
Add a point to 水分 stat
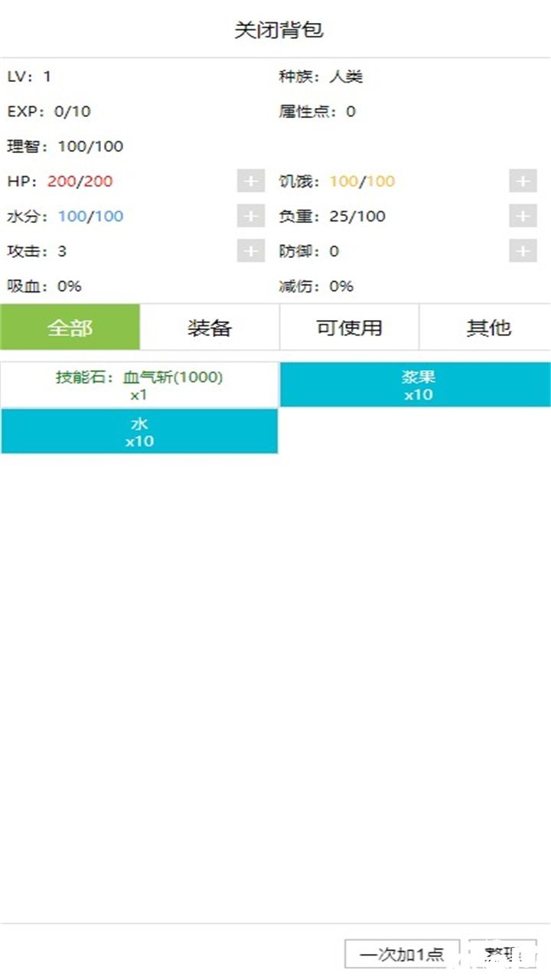click(250, 217)
